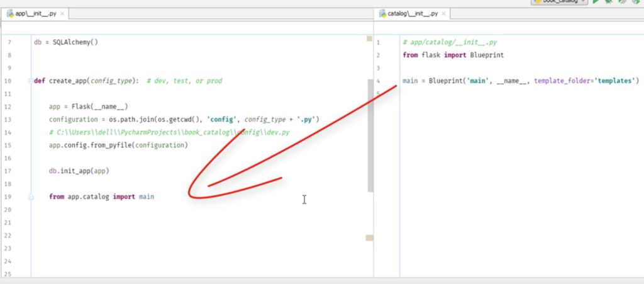Start debugging with the bug icon
The height and width of the screenshot is (284, 644).
click(x=609, y=2)
